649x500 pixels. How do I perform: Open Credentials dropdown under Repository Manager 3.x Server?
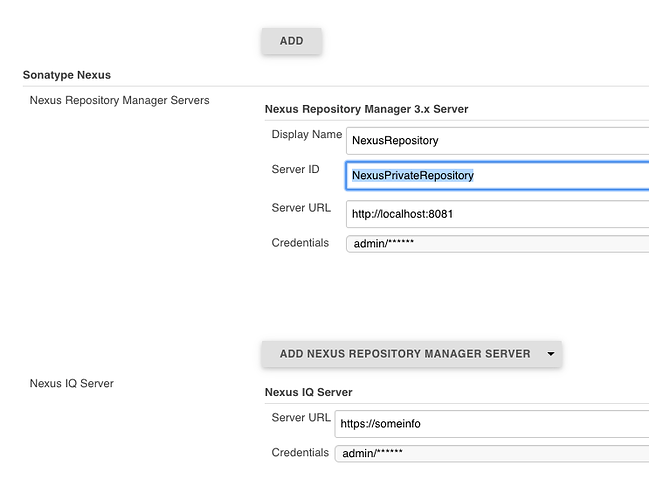pyautogui.click(x=498, y=244)
